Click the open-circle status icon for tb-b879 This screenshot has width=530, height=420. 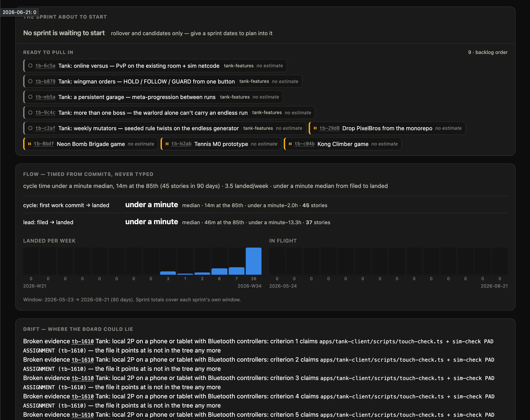30,81
